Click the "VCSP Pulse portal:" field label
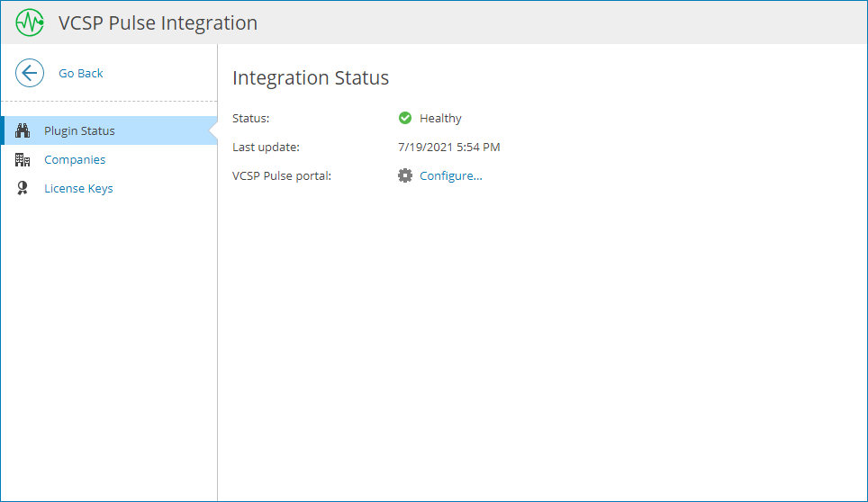 click(282, 175)
